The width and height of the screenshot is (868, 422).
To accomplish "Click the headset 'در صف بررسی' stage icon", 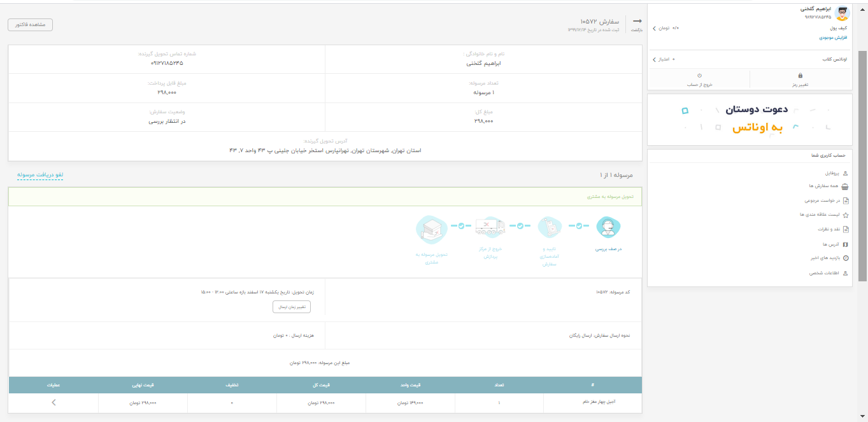I will point(608,227).
